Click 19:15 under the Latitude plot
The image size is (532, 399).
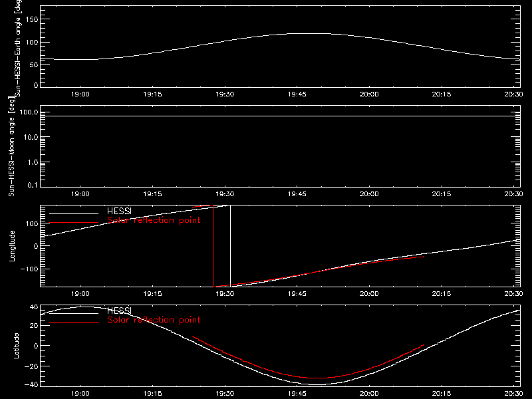pyautogui.click(x=153, y=394)
